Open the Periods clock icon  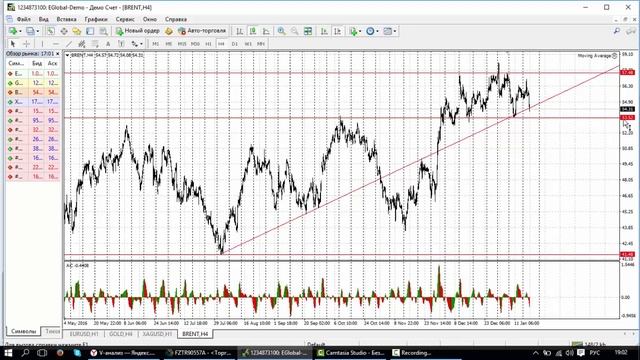(370, 31)
